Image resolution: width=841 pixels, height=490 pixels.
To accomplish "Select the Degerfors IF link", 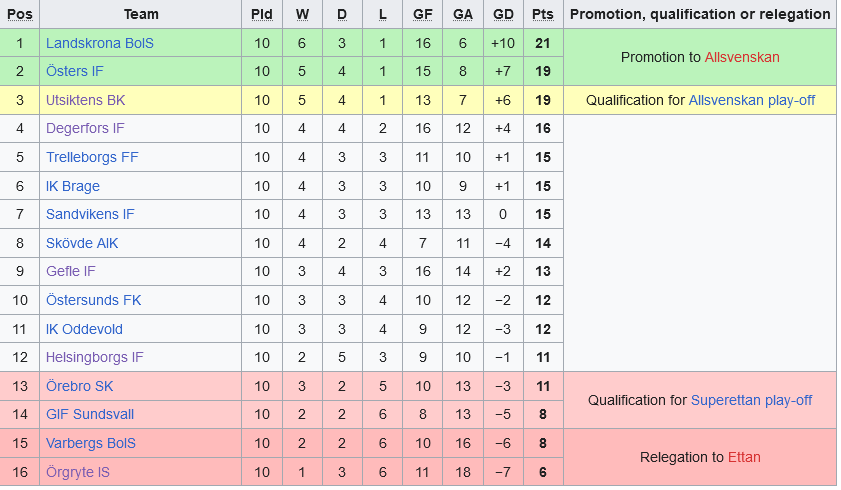I will (x=85, y=128).
